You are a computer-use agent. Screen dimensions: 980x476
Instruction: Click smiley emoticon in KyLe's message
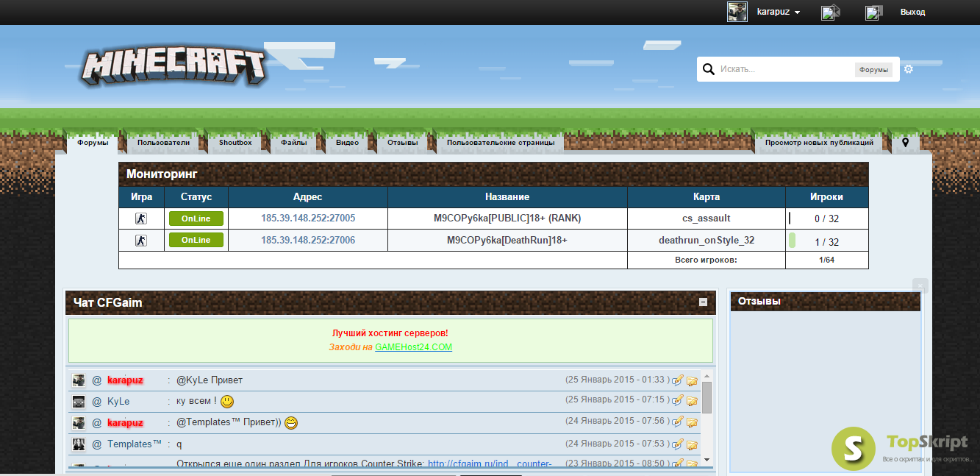pos(227,402)
